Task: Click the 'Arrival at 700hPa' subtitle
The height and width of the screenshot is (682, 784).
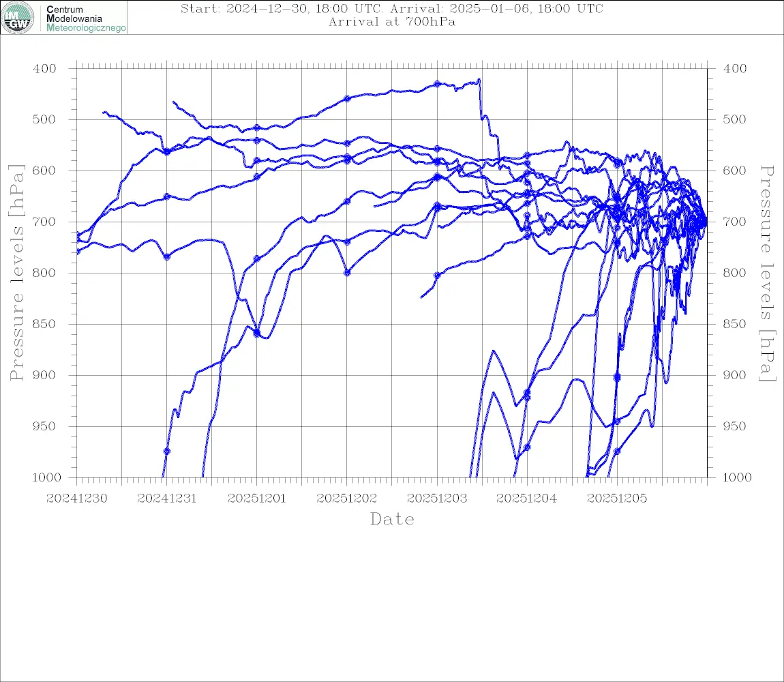Action: 391,22
